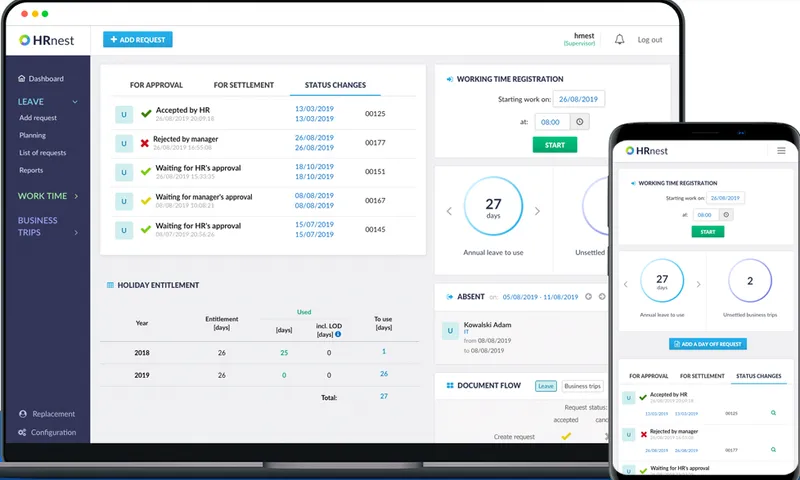Click the HRnest logo in laptop sidebar
This screenshot has width=800, height=480.
46,40
